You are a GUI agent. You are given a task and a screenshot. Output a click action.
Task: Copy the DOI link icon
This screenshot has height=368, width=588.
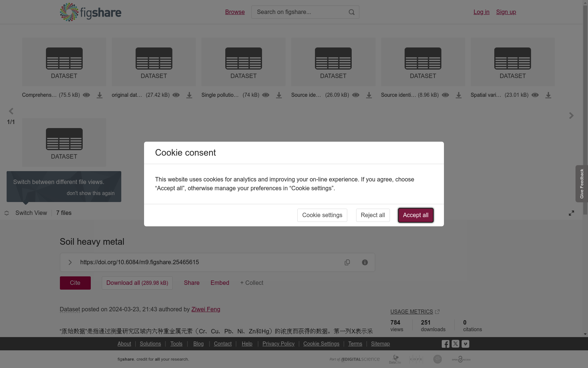click(x=347, y=262)
